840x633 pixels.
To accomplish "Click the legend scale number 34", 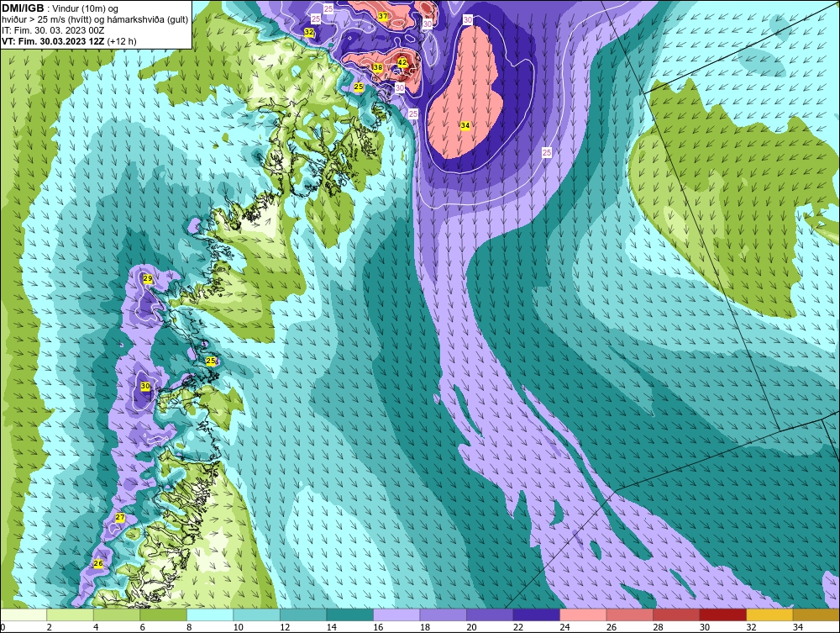I will point(798,627).
